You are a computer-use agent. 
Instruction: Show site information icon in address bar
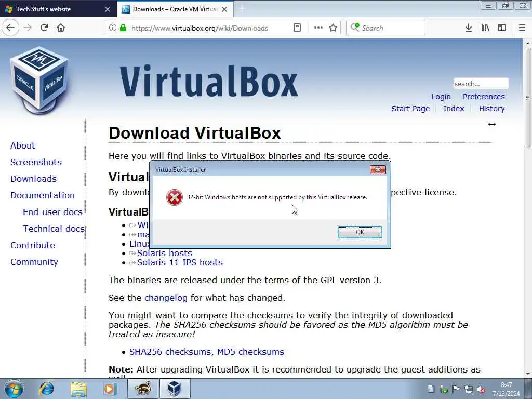coord(113,28)
